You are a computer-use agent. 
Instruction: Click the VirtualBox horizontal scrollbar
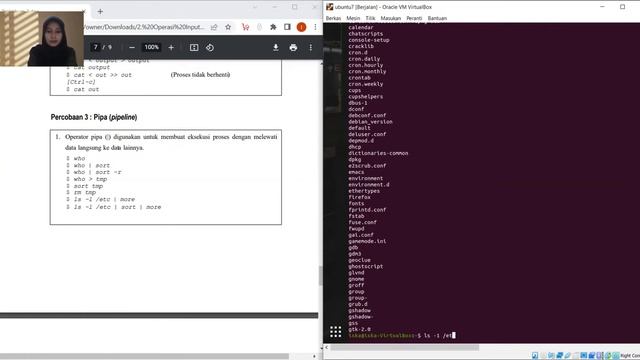pos(404,347)
